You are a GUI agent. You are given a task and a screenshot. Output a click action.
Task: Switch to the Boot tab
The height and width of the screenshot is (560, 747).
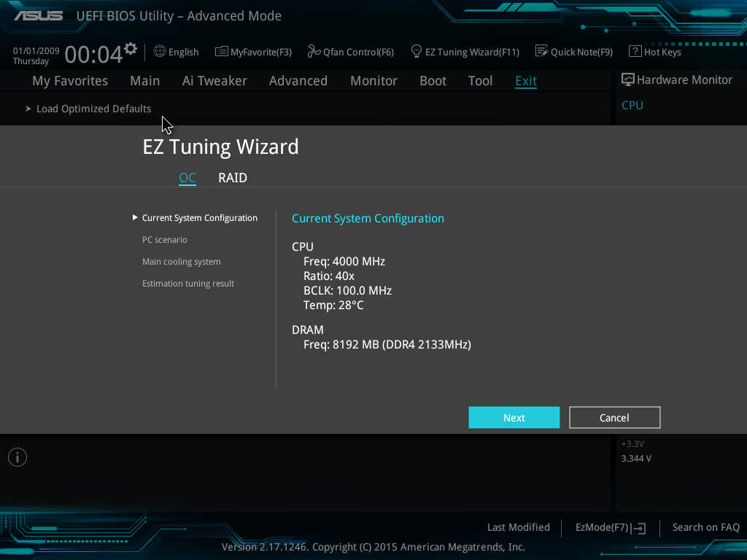click(433, 81)
